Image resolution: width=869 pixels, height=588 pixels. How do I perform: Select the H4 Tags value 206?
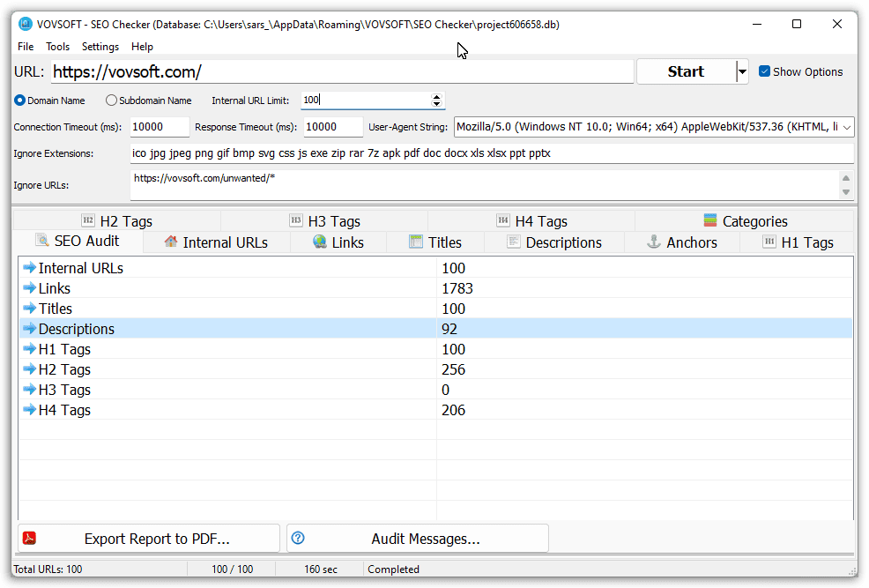453,410
